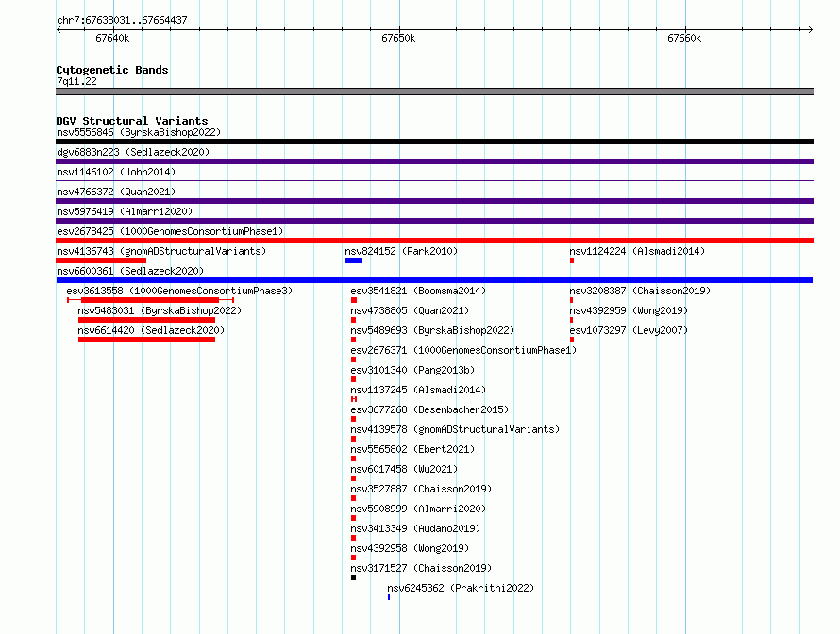Click Cytogenetic Bands track title
This screenshot has width=840, height=634.
(x=112, y=70)
